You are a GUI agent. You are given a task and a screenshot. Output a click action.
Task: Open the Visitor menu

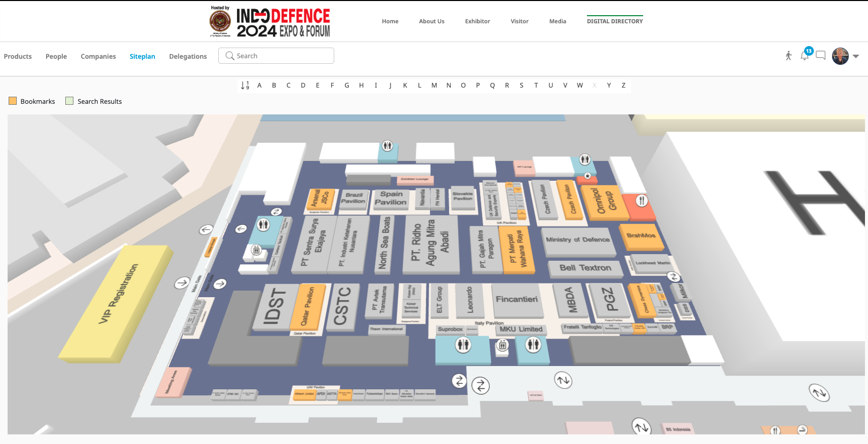click(x=520, y=21)
